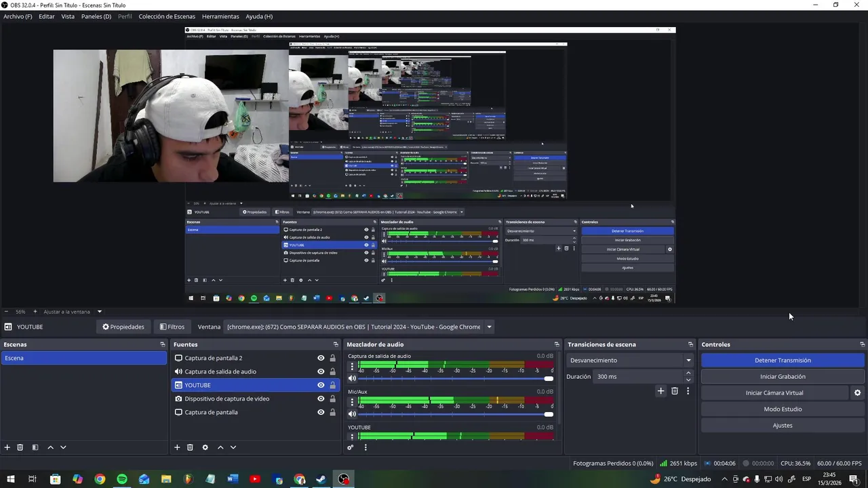Open source properties gear in Fuentes toolbar
This screenshot has width=868, height=488.
[x=205, y=447]
